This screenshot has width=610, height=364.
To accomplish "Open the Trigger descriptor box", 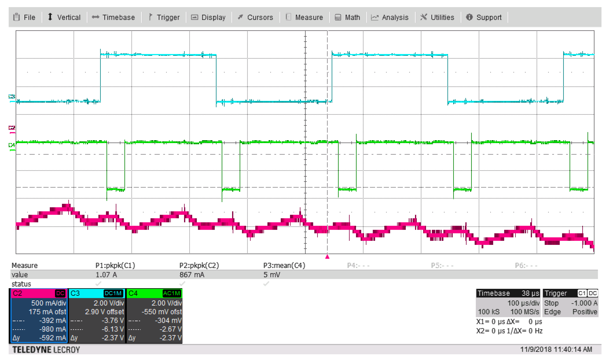I will point(570,303).
